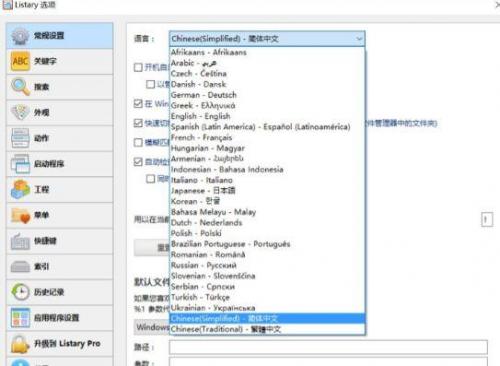Toggle the checked 在 Win checkbox
500x366 pixels.
(138, 104)
